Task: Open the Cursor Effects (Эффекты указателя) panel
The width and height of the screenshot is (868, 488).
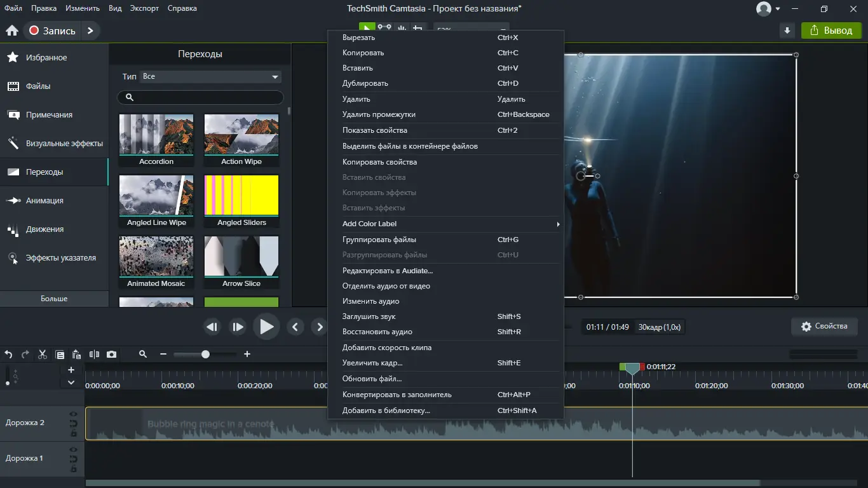Action: (x=60, y=258)
